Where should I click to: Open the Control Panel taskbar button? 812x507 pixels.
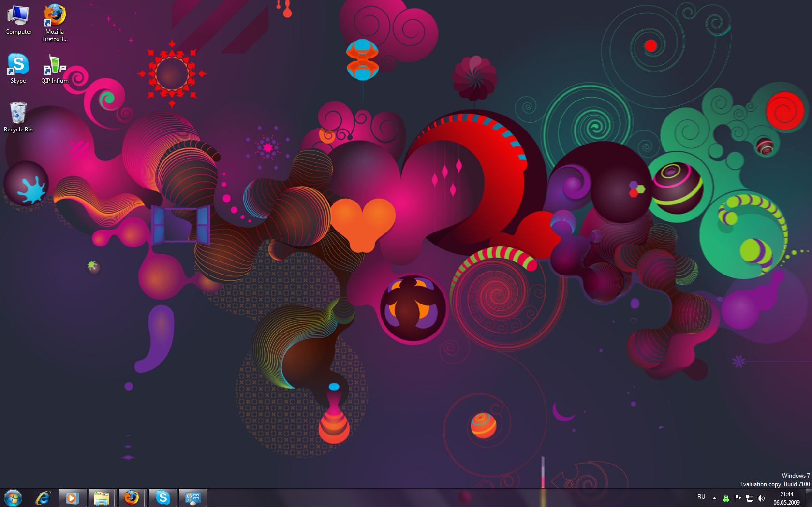193,497
